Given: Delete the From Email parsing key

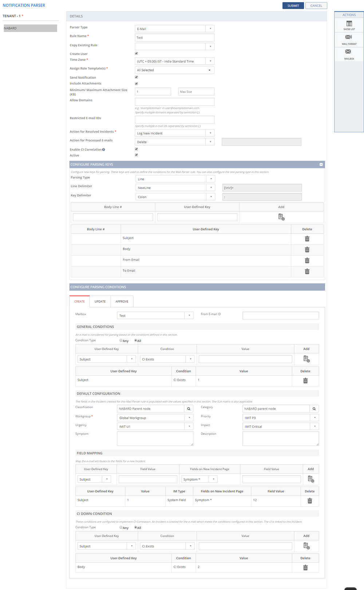Looking at the screenshot, I should click(307, 261).
